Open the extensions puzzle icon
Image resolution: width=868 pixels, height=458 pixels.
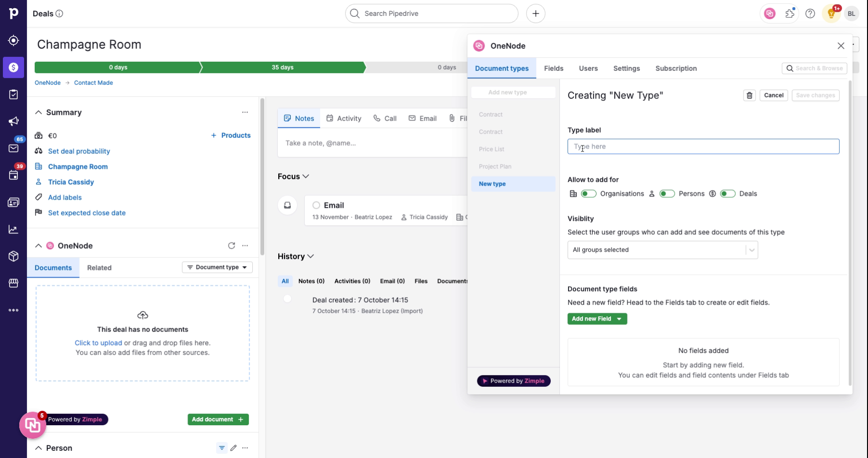[x=790, y=13]
